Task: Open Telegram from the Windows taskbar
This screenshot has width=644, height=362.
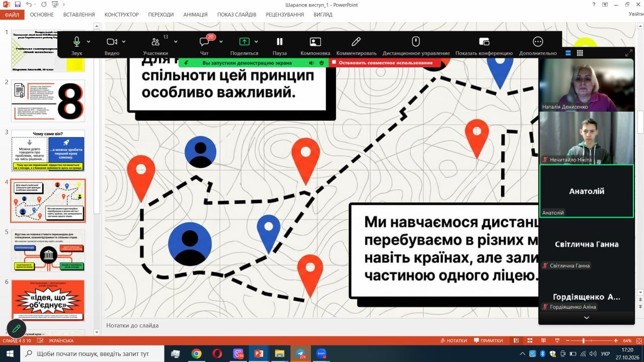Action: tap(301, 353)
